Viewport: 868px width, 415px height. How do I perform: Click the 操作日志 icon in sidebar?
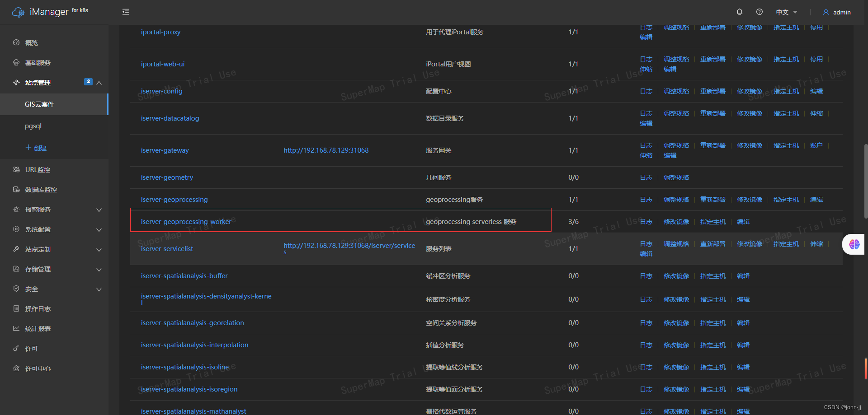click(x=16, y=308)
